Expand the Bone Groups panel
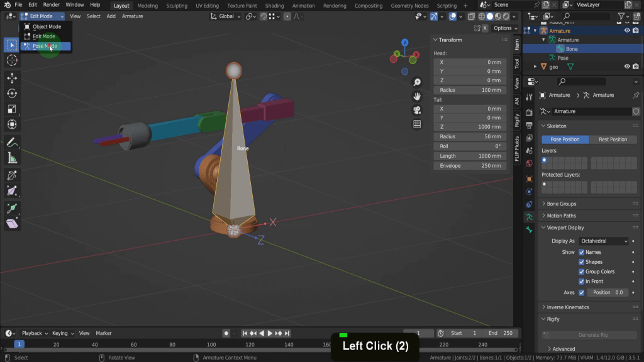The height and width of the screenshot is (362, 644). (x=561, y=204)
